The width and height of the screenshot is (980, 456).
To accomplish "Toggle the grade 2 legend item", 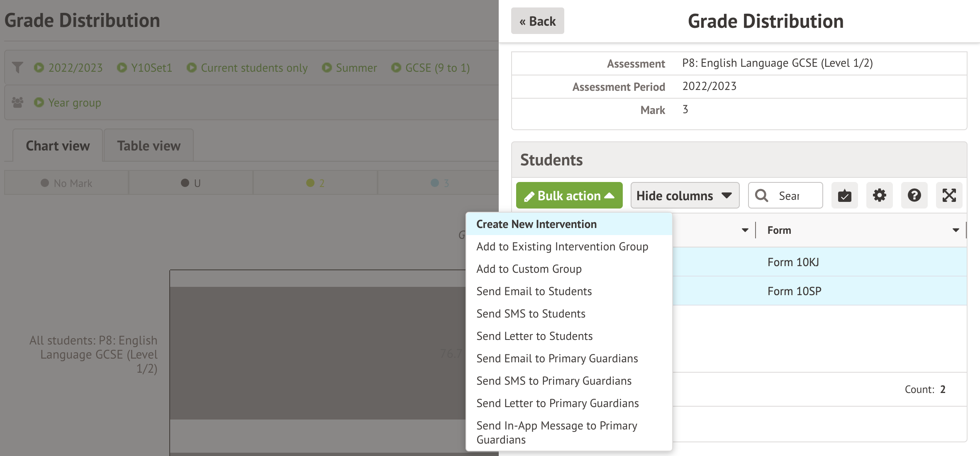I will [315, 183].
